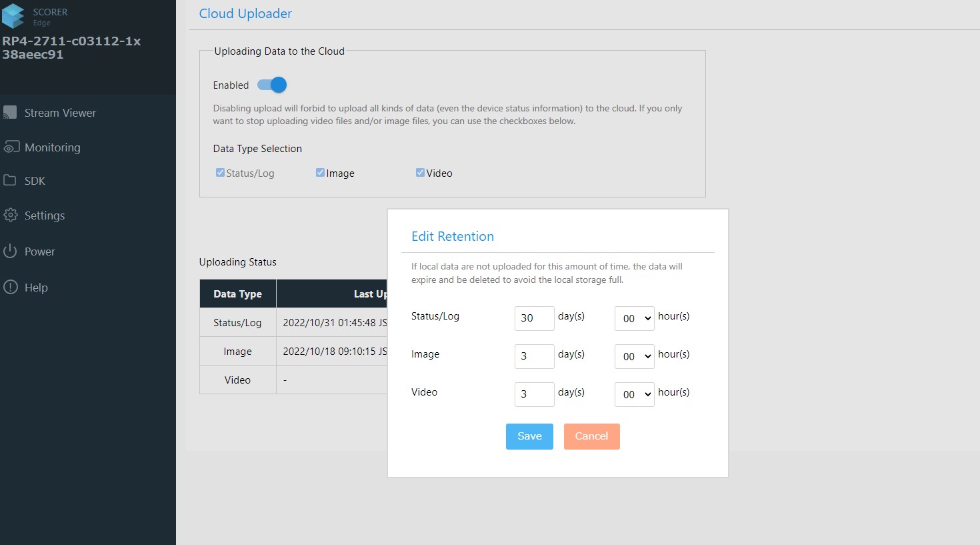
Task: Uncheck the Image data type checkbox
Action: click(320, 173)
